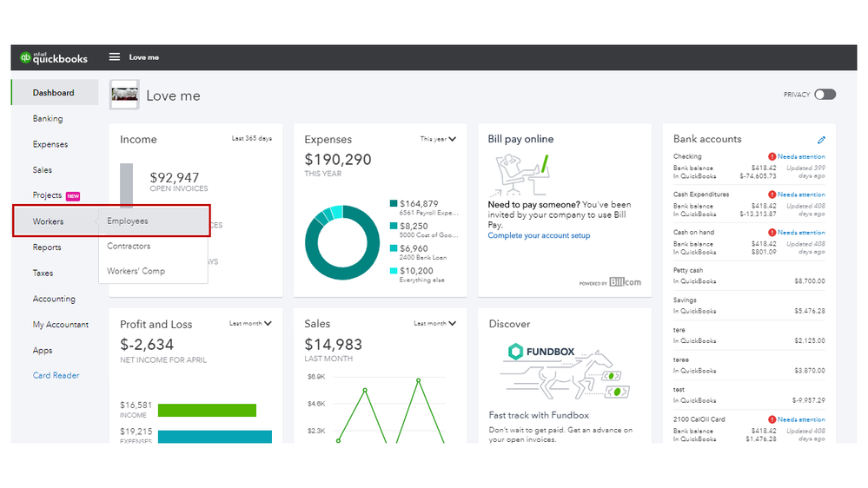Open Projects in the sidebar
This screenshot has width=868, height=488.
coord(47,195)
